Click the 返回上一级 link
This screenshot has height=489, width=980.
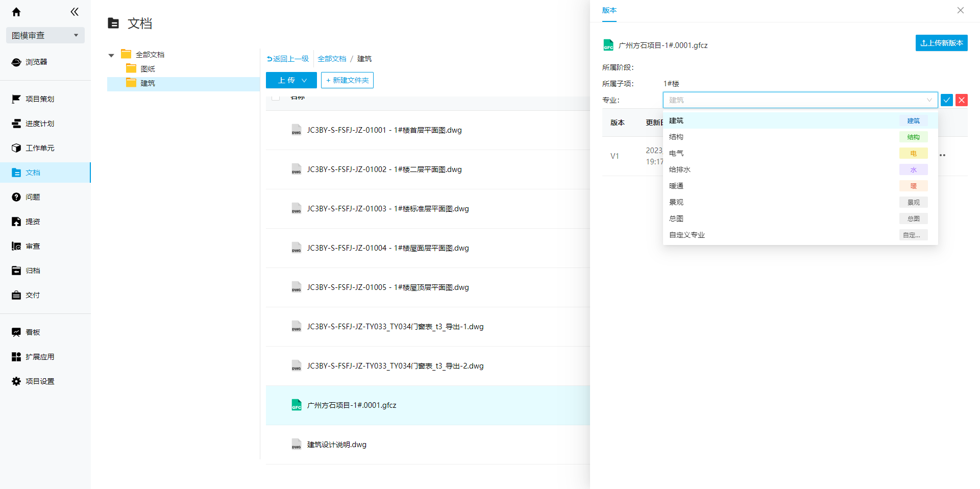[288, 59]
